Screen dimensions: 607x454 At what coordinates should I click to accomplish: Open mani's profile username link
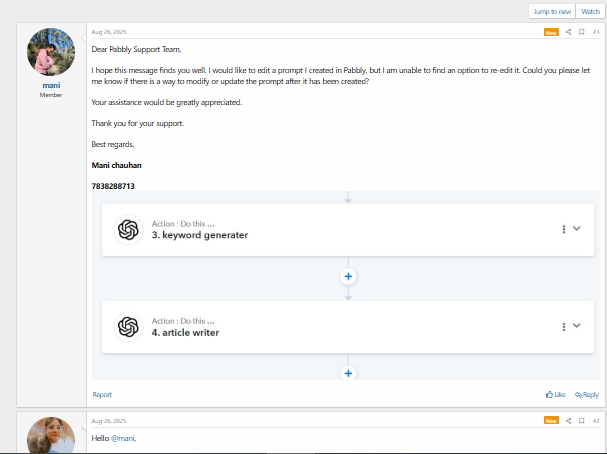[x=51, y=85]
